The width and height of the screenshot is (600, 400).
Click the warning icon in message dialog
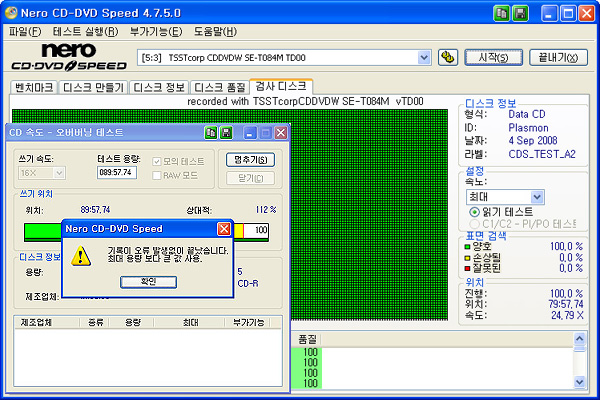pos(81,256)
